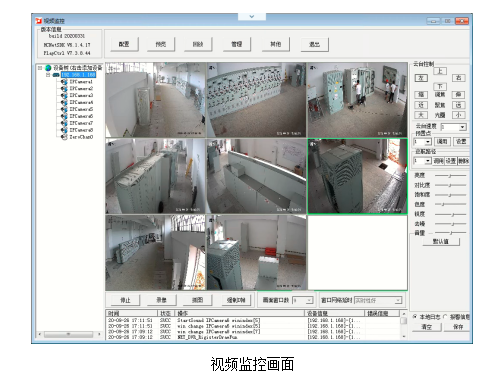Screen dimensions: 489x380
Task: Pan PTZ right with 右 button
Action: 458,78
